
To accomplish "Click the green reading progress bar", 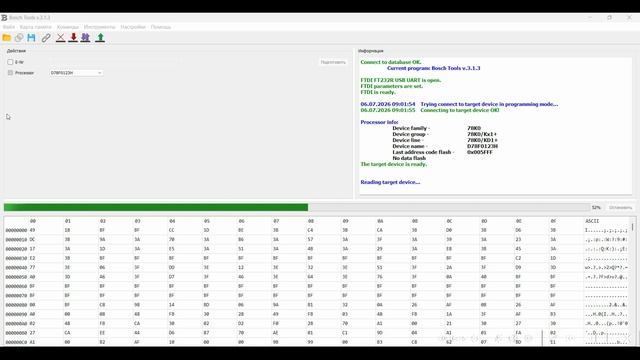I will tap(297, 208).
